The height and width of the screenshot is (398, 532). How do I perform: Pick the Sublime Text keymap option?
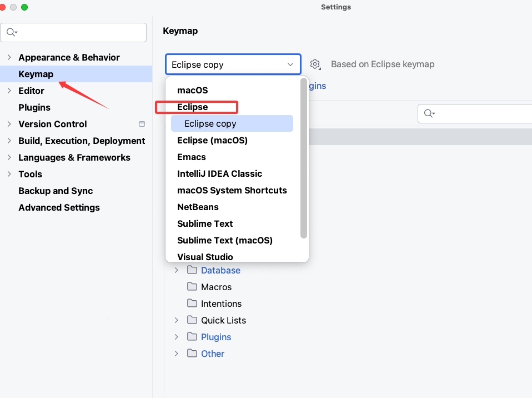tap(205, 223)
